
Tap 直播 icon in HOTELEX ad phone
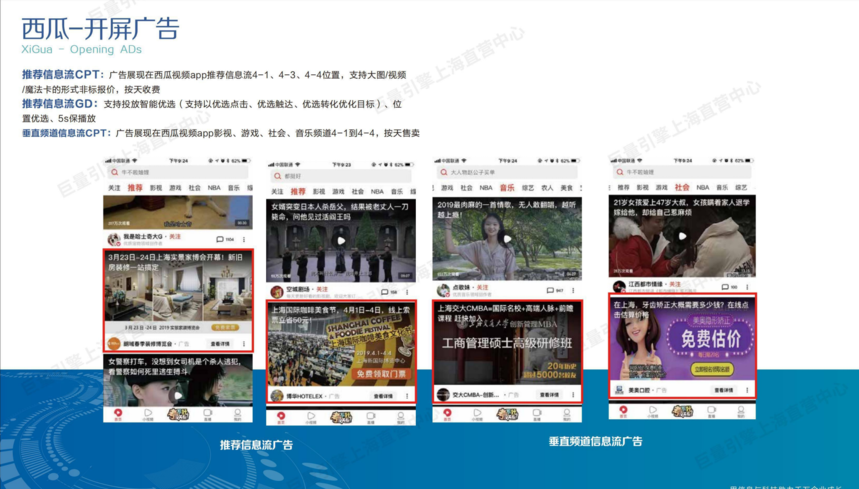point(370,418)
